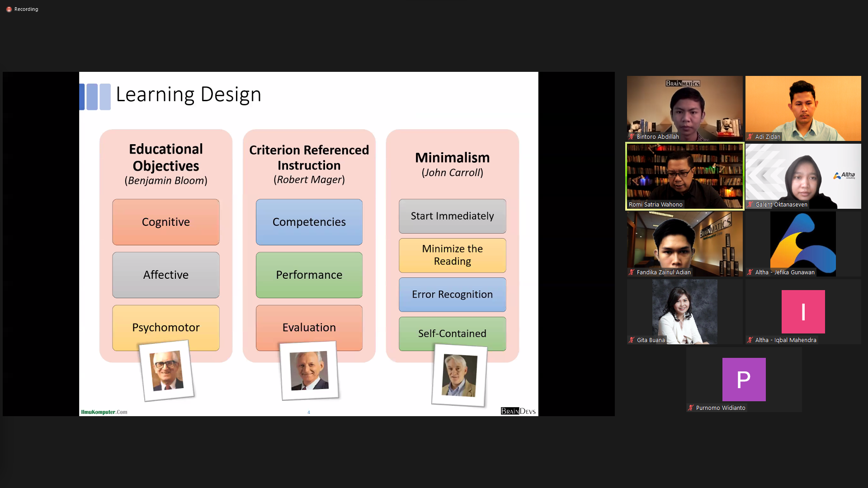Click muted mic icon beside Adi Zidan
868x488 pixels.
(x=750, y=136)
